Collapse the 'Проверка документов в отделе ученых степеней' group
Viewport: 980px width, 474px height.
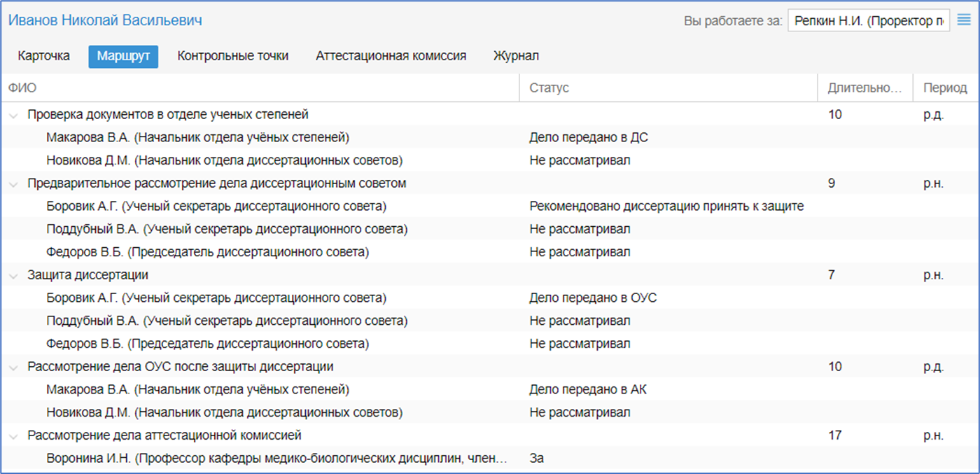coord(13,115)
